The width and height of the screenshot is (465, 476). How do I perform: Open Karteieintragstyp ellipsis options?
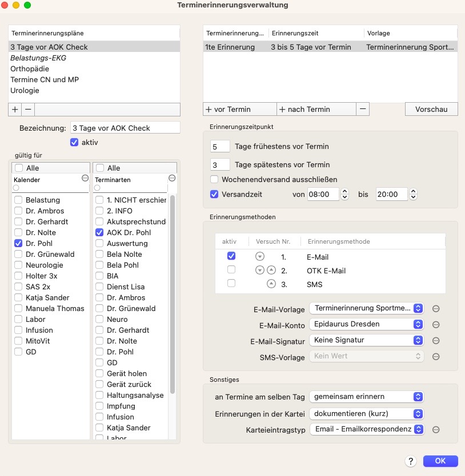point(436,430)
